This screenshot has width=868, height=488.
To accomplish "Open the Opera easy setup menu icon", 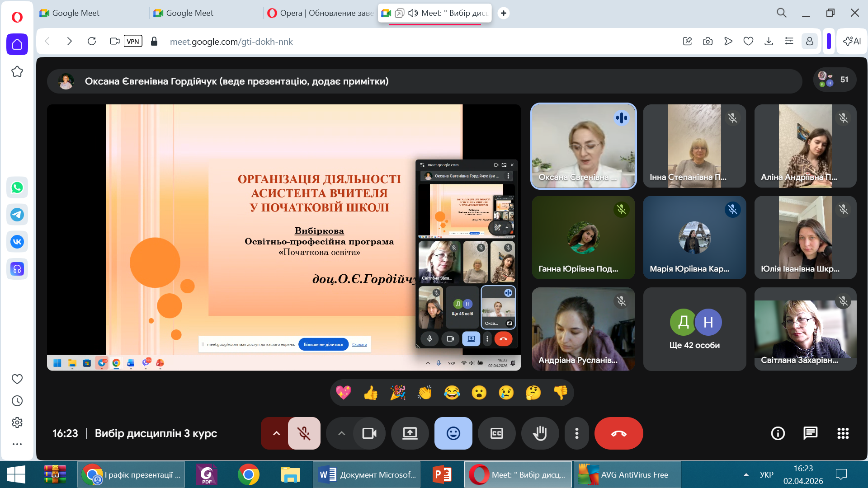I will [x=789, y=42].
